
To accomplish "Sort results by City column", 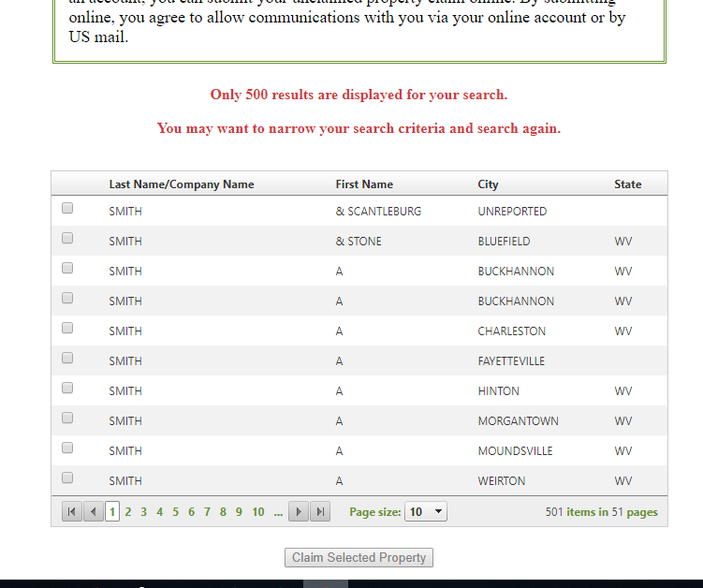I will coord(488,184).
